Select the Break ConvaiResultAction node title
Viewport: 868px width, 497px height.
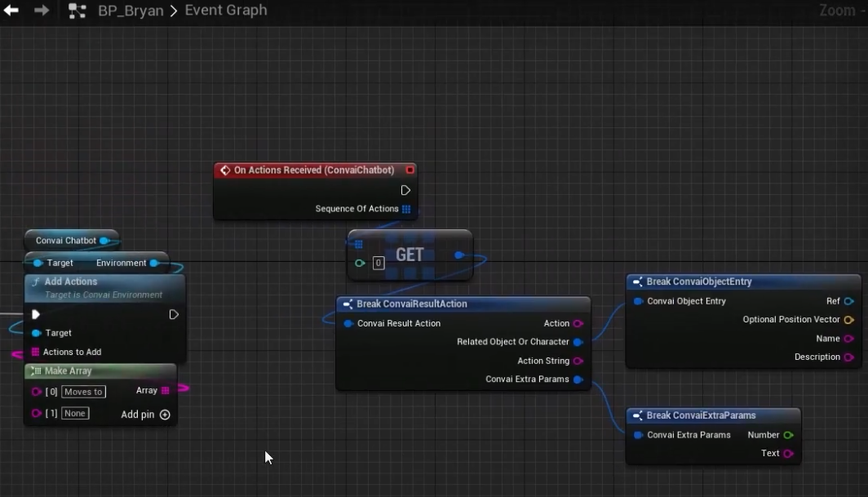pyautogui.click(x=412, y=304)
